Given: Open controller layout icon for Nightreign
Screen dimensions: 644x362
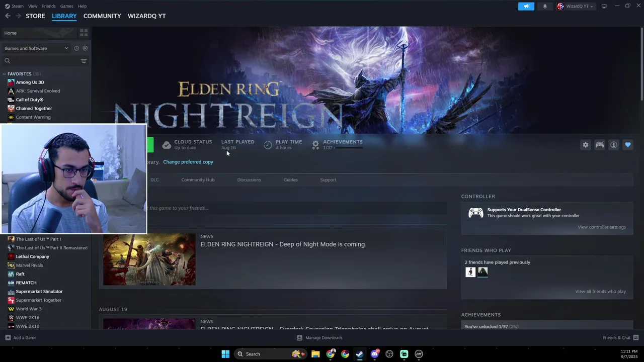Looking at the screenshot, I should [x=600, y=145].
